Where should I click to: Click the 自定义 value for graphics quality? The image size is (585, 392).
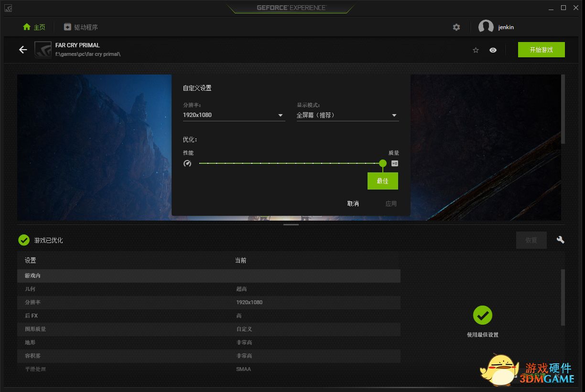pos(244,329)
